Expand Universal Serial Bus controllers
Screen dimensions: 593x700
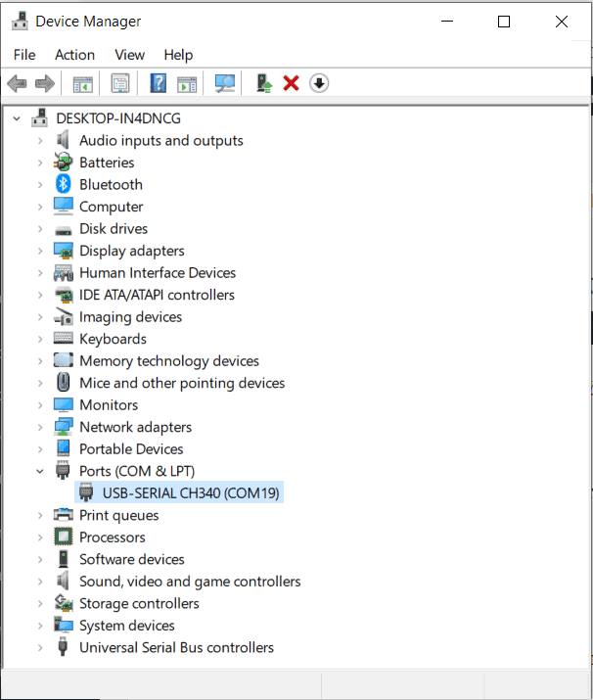[40, 647]
